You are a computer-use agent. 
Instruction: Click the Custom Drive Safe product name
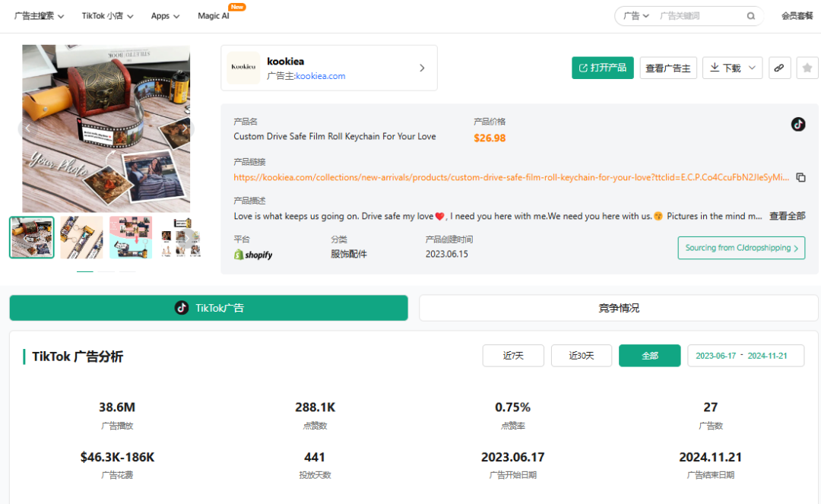coord(334,136)
